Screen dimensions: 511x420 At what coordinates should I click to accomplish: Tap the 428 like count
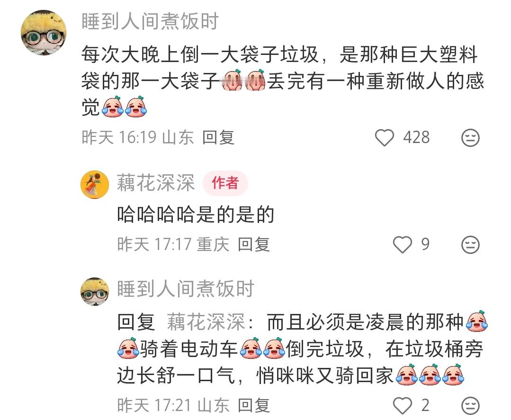(416, 137)
